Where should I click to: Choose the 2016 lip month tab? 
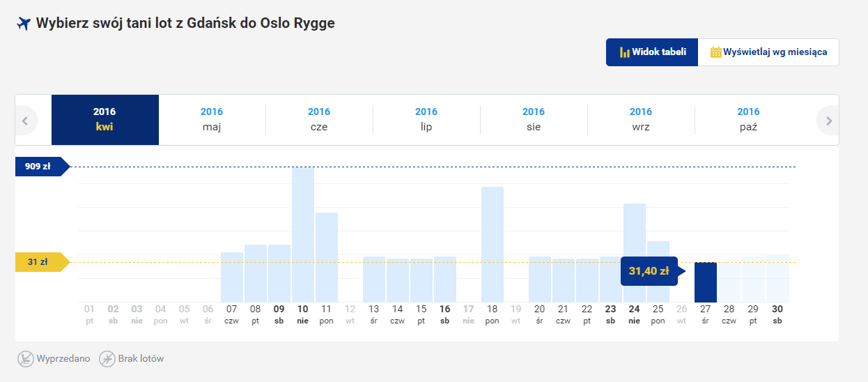(x=426, y=120)
